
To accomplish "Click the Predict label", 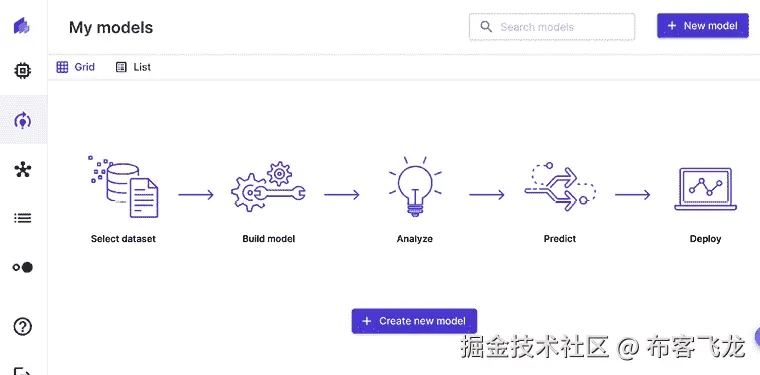I will pos(560,239).
